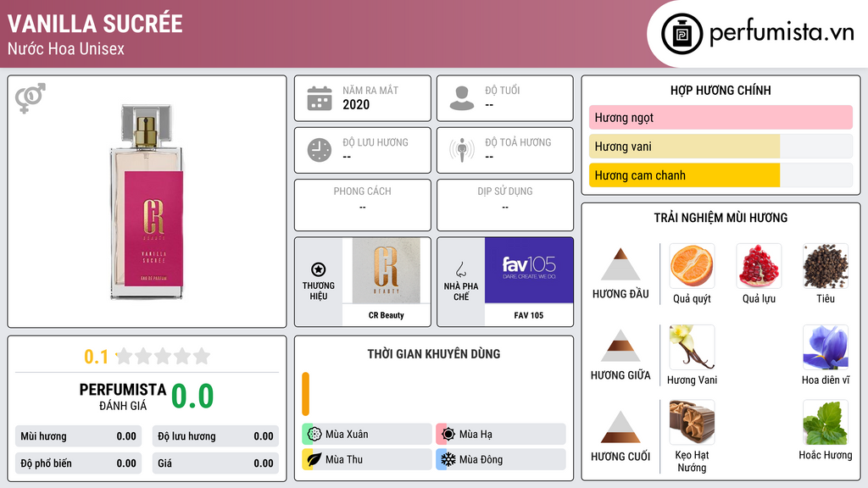Click the Hương vani accord bar
The width and height of the screenshot is (868, 488).
721,146
